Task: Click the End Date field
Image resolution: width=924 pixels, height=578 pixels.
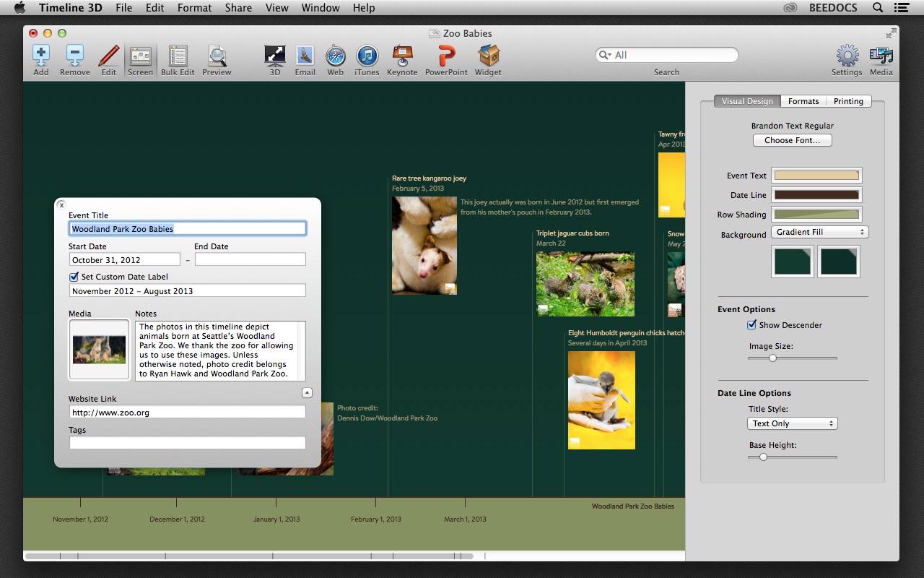Action: [x=250, y=259]
